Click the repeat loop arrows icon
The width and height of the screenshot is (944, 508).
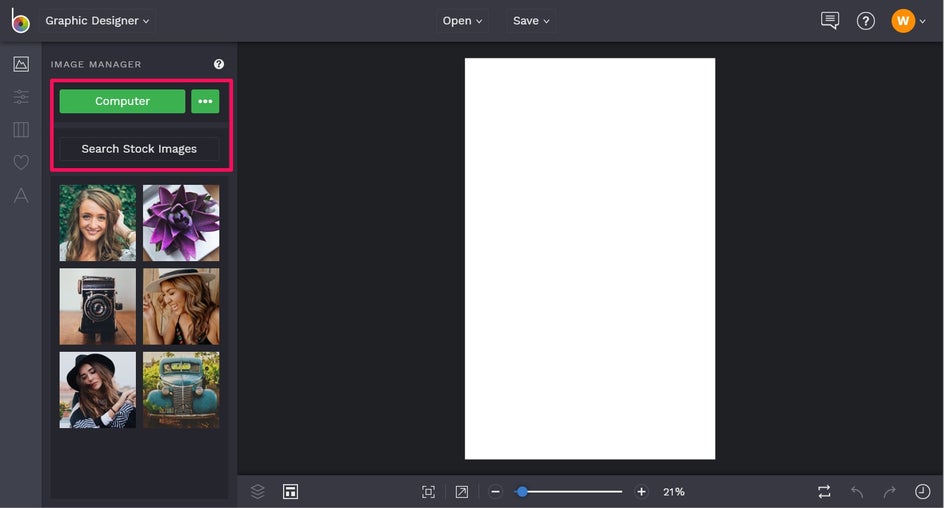(x=824, y=492)
